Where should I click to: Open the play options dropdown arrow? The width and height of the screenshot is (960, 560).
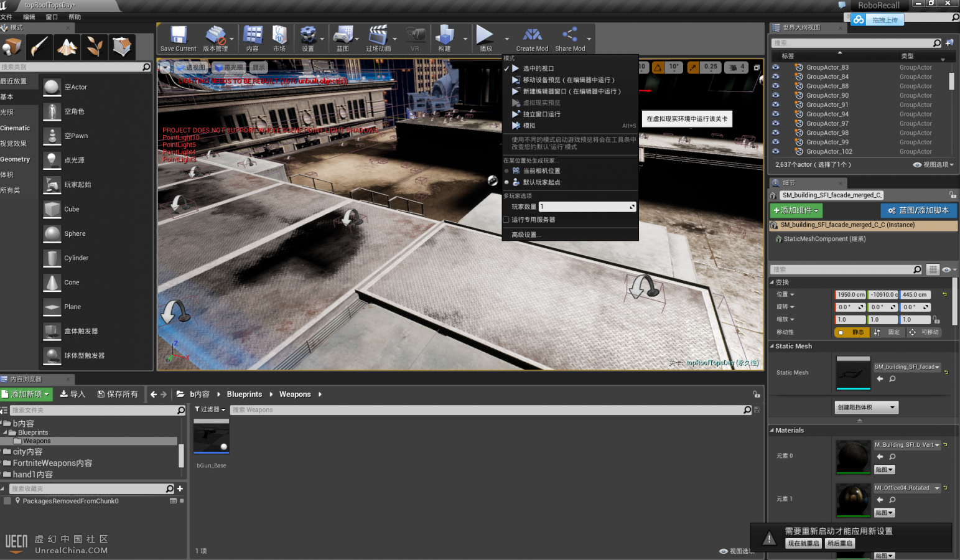[x=506, y=39]
